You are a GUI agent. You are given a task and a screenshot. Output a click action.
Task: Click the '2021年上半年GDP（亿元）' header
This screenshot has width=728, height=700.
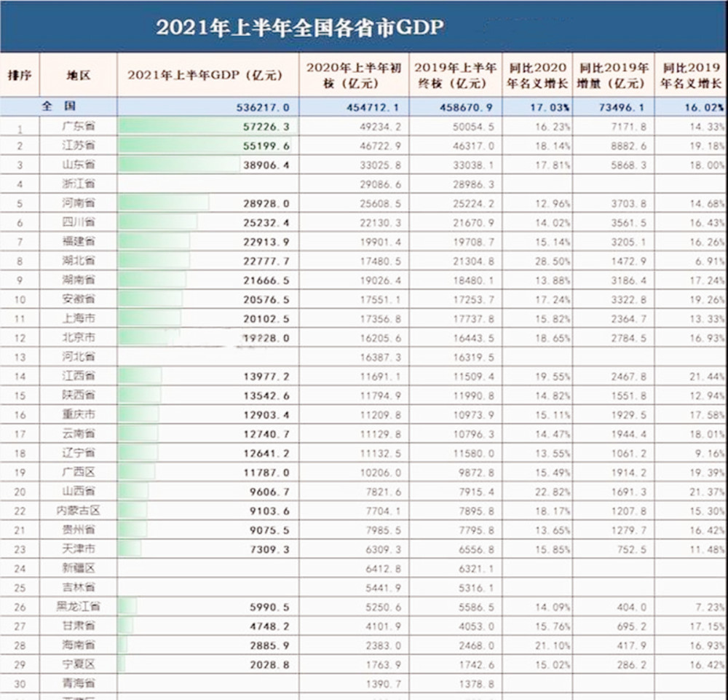coord(206,75)
